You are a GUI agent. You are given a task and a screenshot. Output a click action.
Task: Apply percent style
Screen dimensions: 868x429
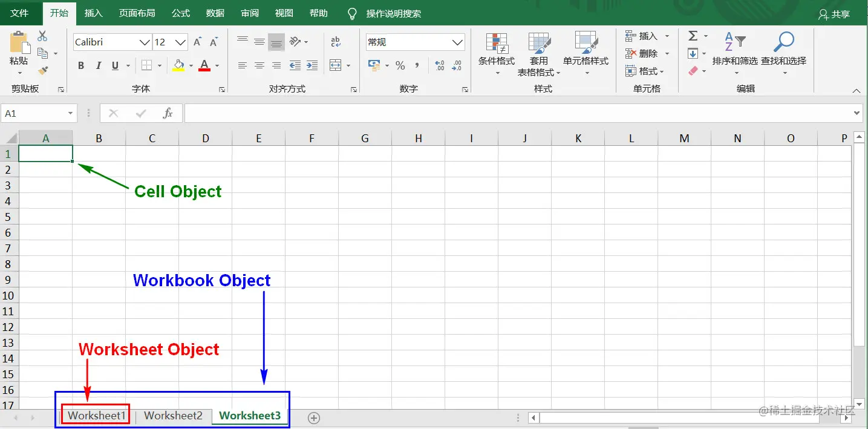tap(400, 65)
